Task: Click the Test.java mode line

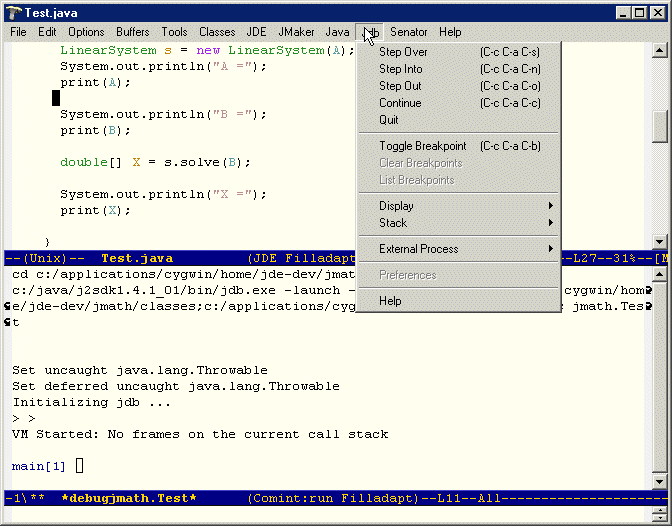Action: (x=300, y=258)
